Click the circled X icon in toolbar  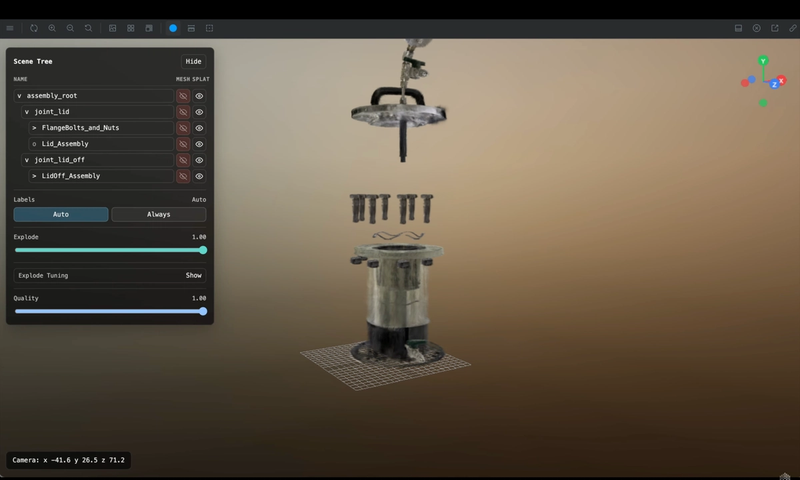pyautogui.click(x=757, y=28)
